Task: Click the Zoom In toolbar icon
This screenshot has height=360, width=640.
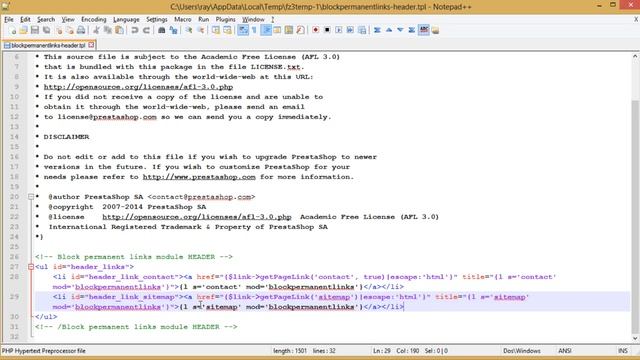Action: click(x=189, y=30)
